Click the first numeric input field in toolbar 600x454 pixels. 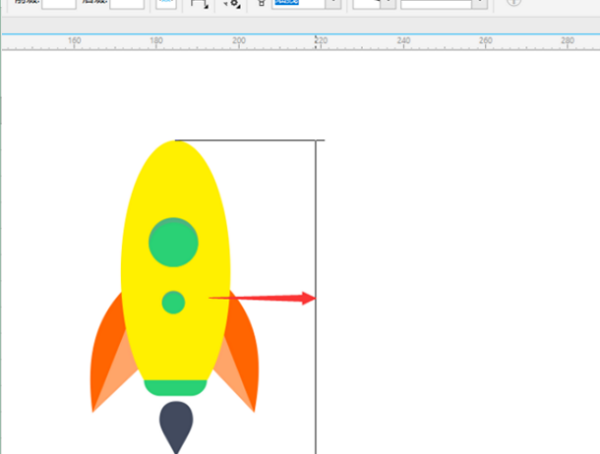[x=59, y=4]
